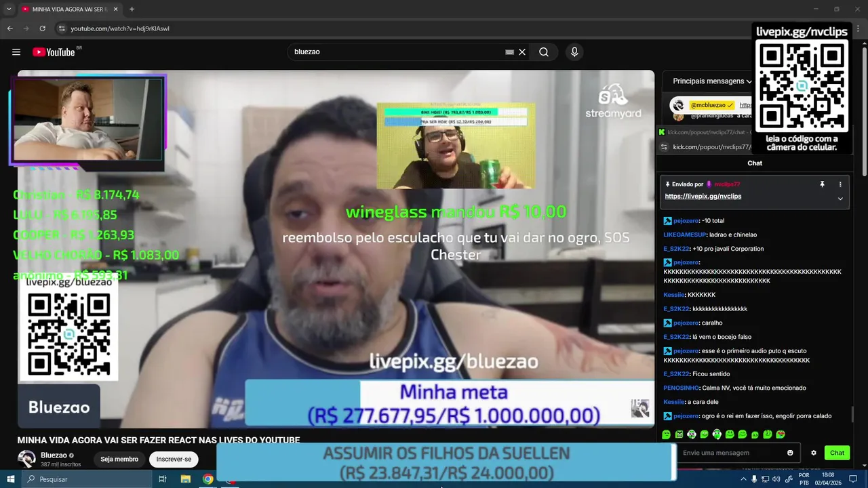This screenshot has height=488, width=868.
Task: Click the @mcbluezao chat author badge
Action: pos(712,105)
